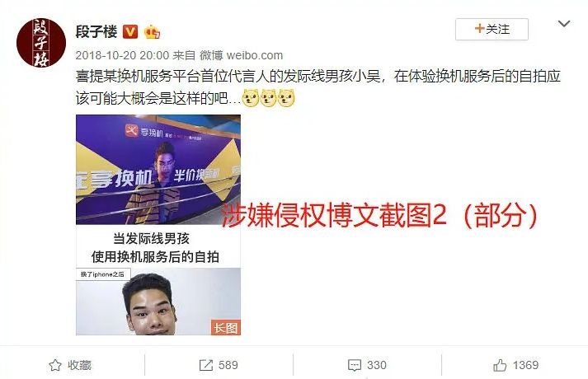
Task: Open the 微博 weibo.com source link
Action: click(241, 55)
